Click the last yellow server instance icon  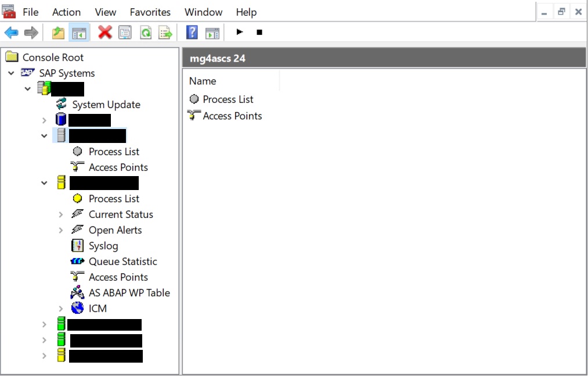pos(62,355)
